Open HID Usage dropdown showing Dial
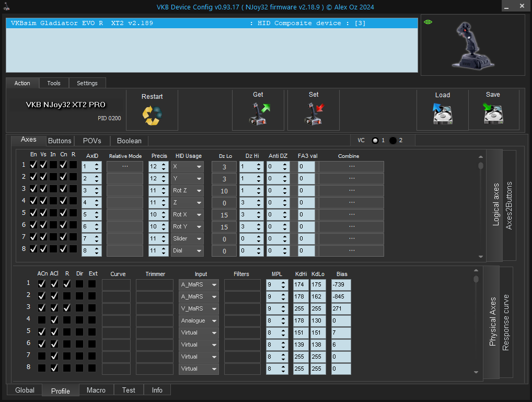532x402 pixels. click(187, 250)
